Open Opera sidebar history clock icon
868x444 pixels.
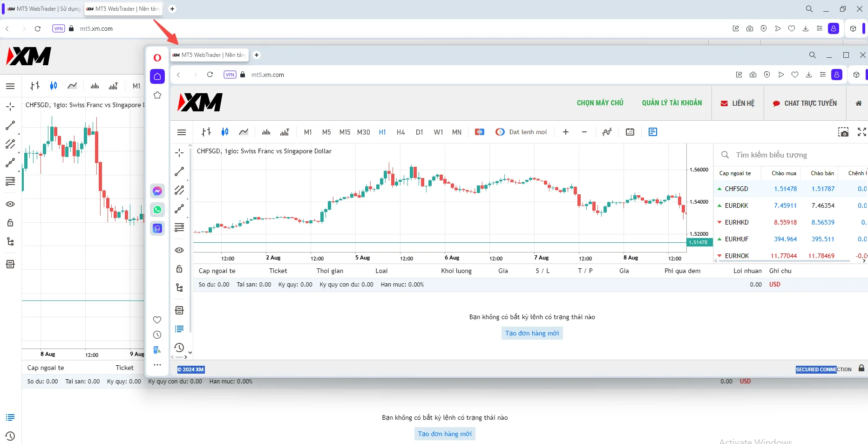pyautogui.click(x=157, y=335)
